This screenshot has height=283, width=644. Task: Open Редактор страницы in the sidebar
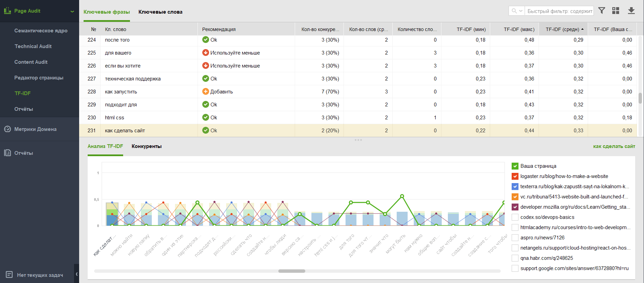point(39,77)
